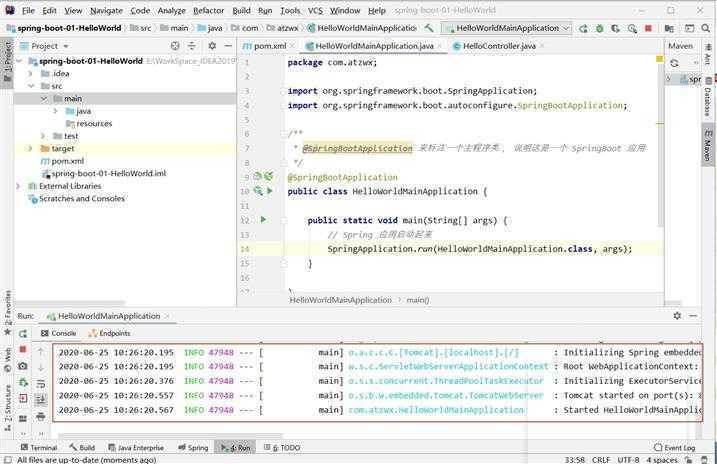This screenshot has width=717, height=464.
Task: Click atzwx breadcrumb in navigation bar
Action: [283, 28]
